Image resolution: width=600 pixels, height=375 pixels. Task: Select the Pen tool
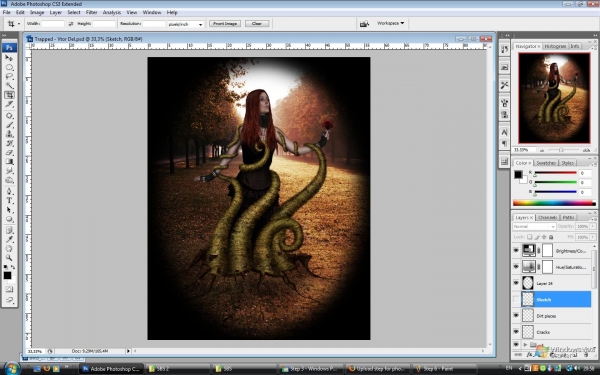[x=9, y=191]
